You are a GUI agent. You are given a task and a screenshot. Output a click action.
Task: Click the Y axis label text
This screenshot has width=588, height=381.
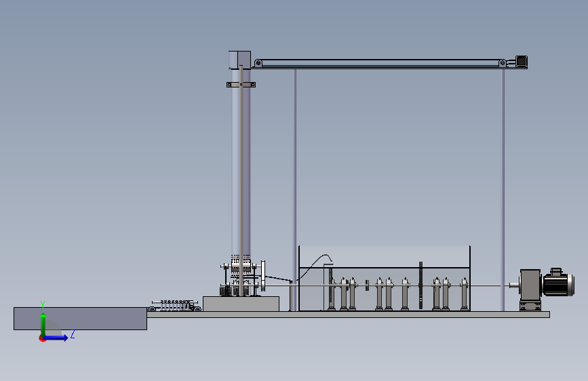[x=43, y=304]
